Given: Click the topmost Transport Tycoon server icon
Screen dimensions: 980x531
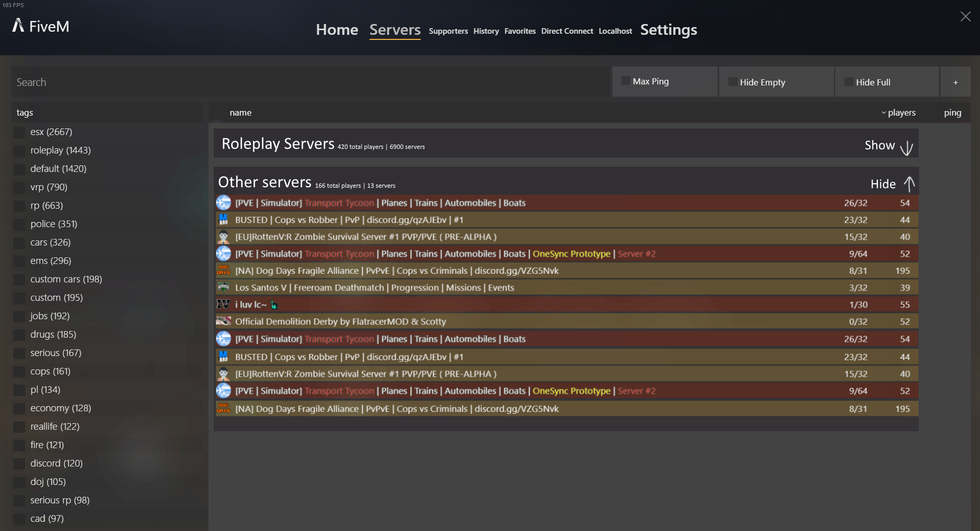Looking at the screenshot, I should pos(223,203).
